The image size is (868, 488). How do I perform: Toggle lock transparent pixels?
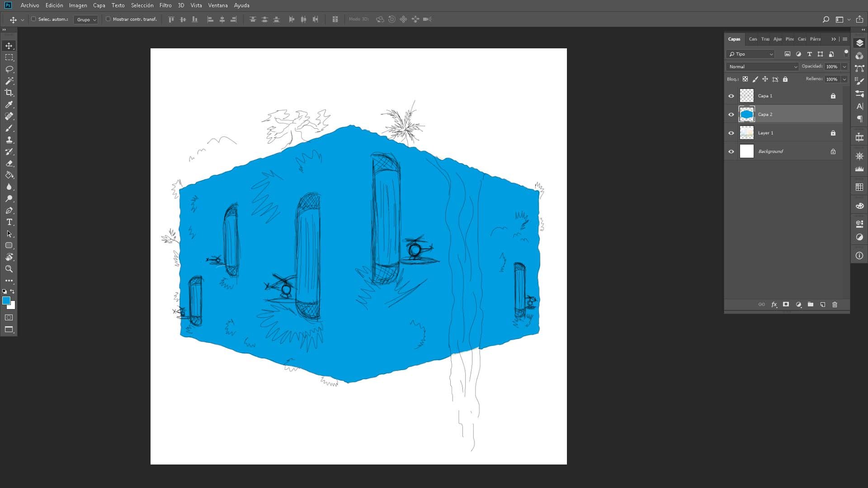(x=745, y=79)
